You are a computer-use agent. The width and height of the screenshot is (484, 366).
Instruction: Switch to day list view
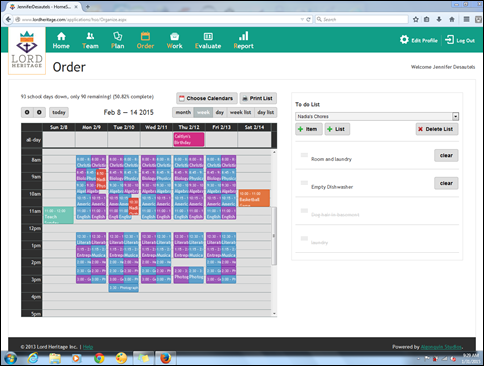pos(265,112)
